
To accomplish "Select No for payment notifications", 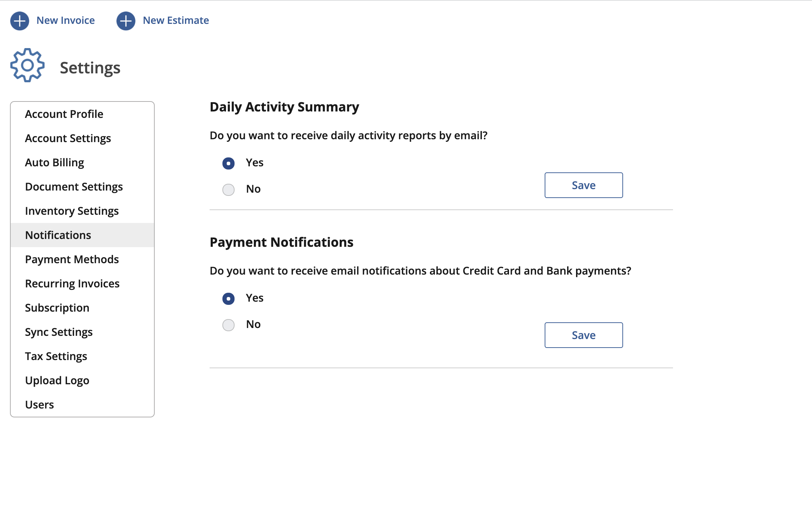I will coord(228,325).
